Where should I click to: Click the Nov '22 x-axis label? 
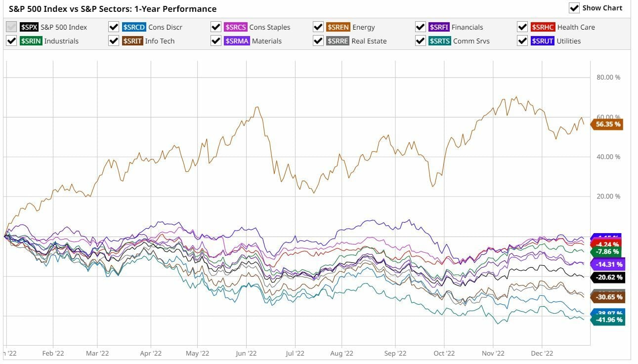click(493, 353)
